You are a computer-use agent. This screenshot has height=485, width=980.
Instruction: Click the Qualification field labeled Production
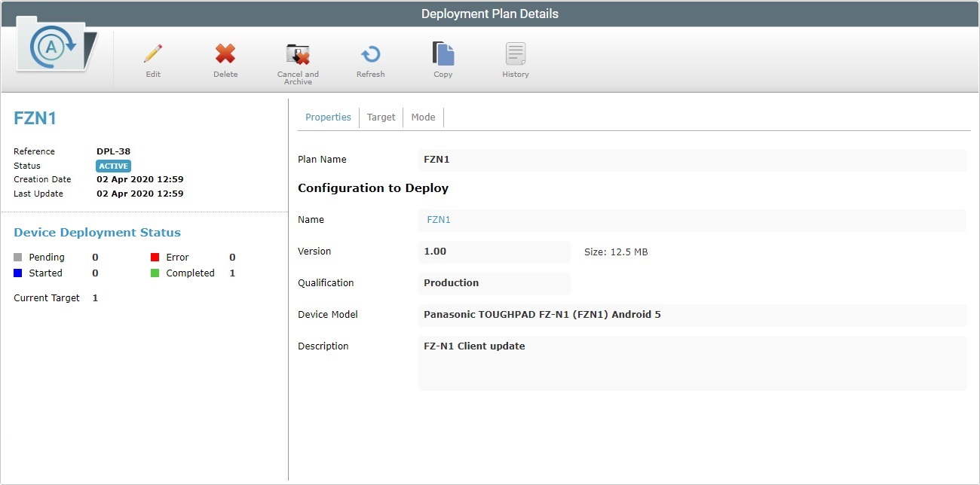pos(494,282)
